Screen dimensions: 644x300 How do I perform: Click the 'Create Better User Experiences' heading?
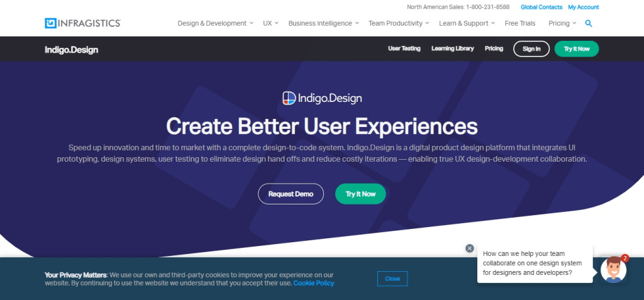click(322, 126)
